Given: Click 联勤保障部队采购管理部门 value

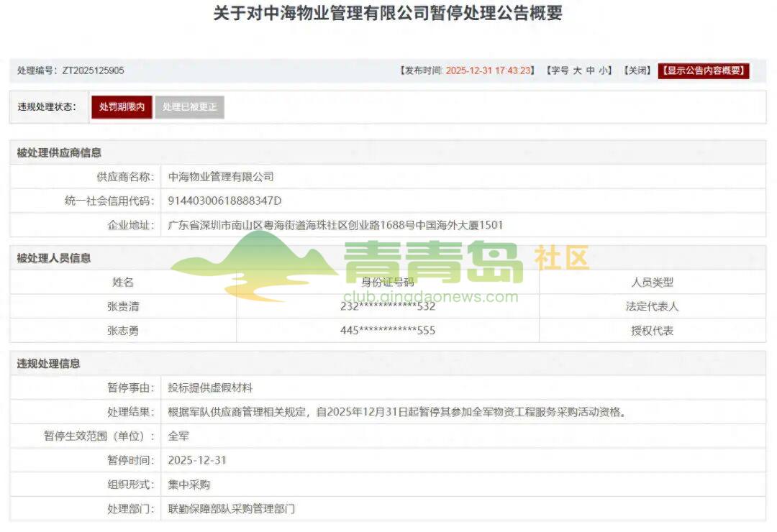Looking at the screenshot, I should [x=232, y=509].
